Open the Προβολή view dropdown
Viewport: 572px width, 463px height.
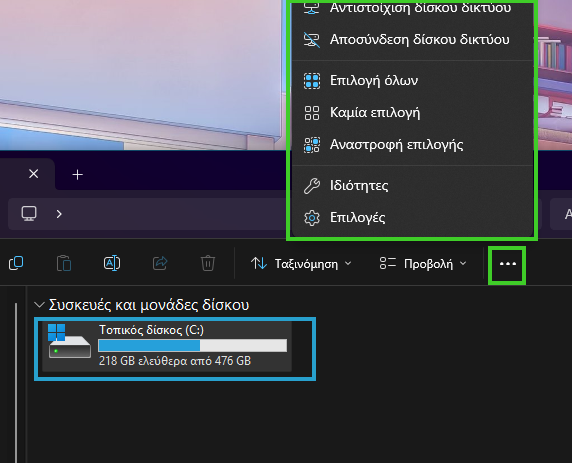click(423, 263)
